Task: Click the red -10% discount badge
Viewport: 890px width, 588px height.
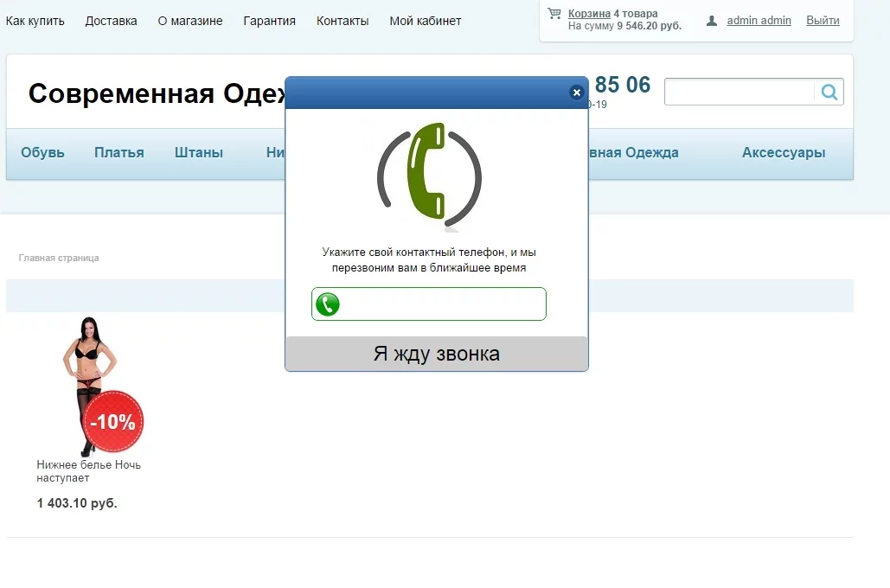Action: 113,422
